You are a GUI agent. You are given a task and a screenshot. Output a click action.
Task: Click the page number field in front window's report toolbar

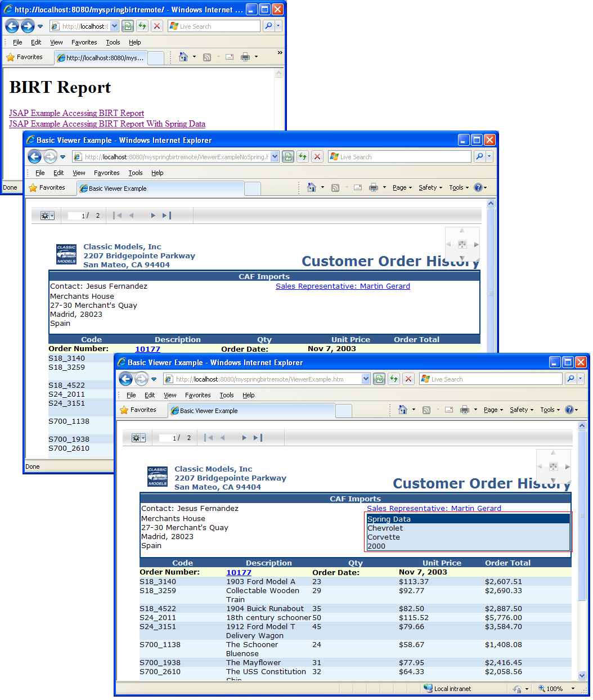point(167,438)
